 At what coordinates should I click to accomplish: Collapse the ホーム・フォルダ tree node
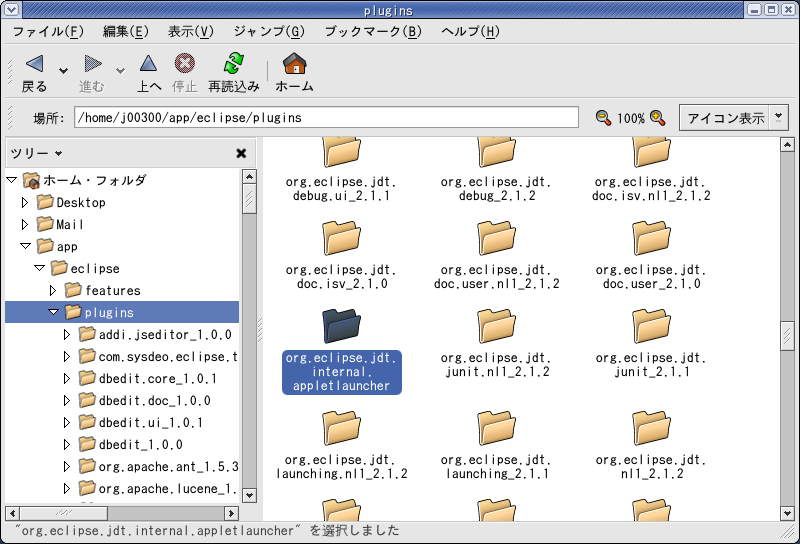12,180
